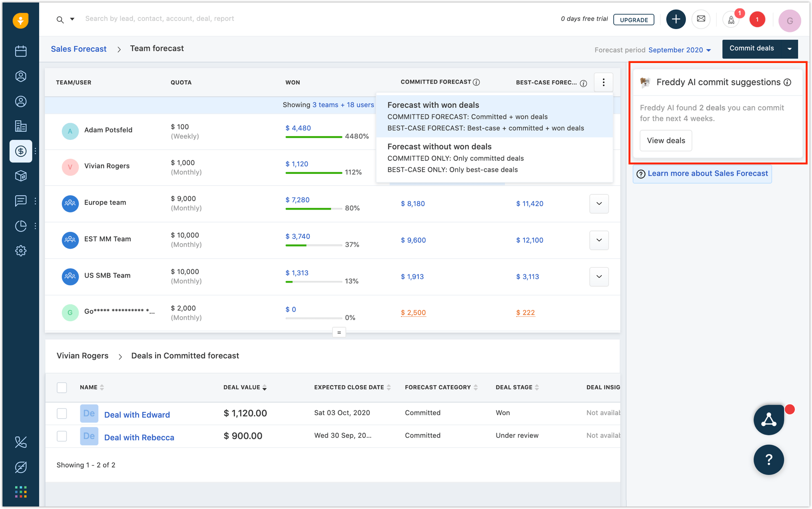Open the Products box icon in sidebar
Image resolution: width=812 pixels, height=509 pixels.
click(x=20, y=176)
